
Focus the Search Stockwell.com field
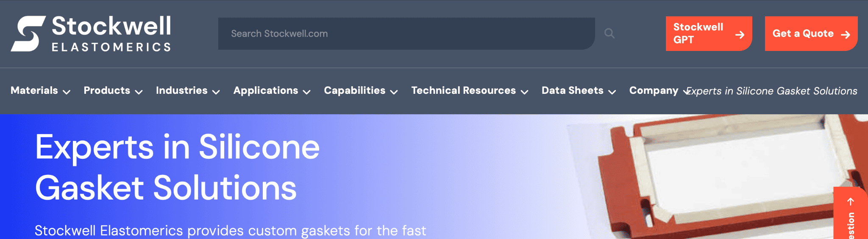point(406,34)
